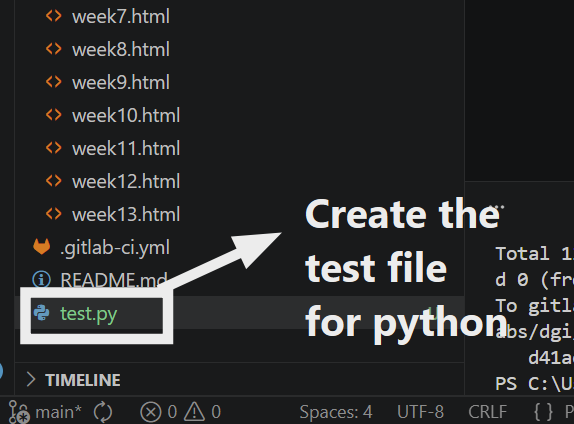The height and width of the screenshot is (424, 574).
Task: Click the synchronize changes icon
Action: 103,412
